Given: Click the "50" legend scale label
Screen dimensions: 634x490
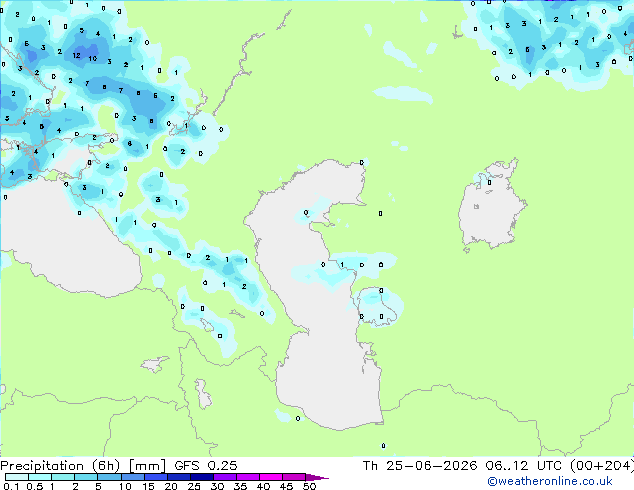Looking at the screenshot, I should (309, 486).
